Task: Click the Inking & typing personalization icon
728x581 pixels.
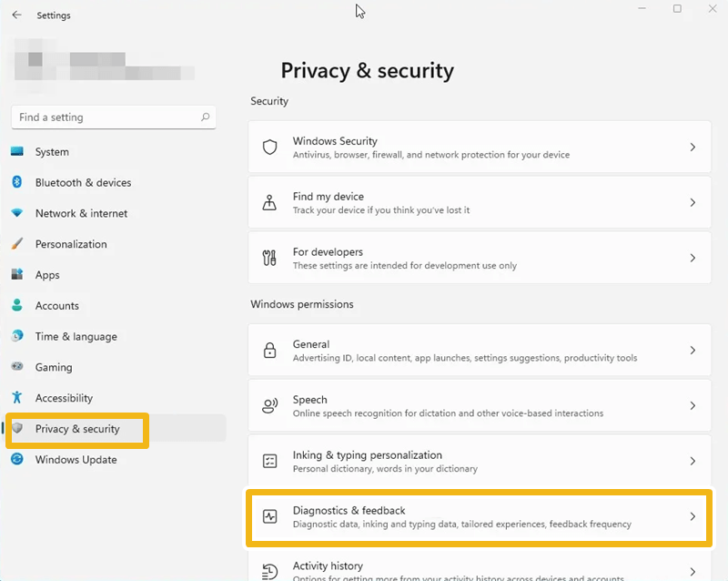Action: (x=269, y=461)
